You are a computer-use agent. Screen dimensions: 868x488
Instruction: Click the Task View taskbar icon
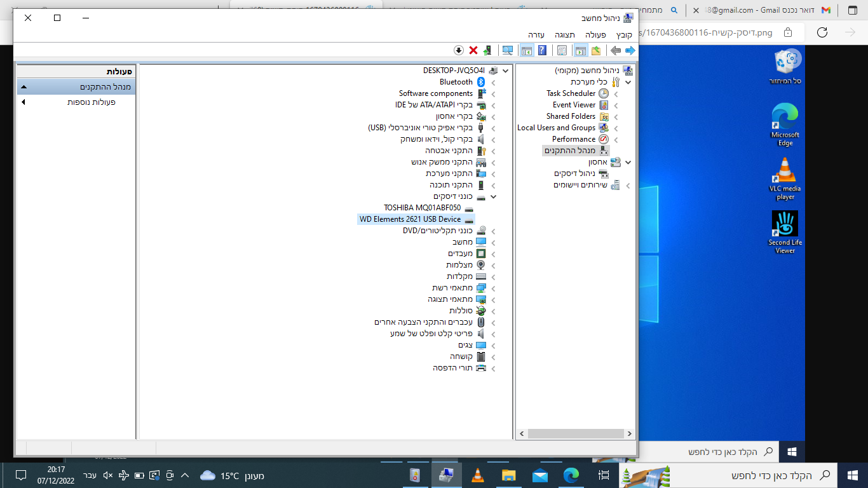(x=604, y=475)
